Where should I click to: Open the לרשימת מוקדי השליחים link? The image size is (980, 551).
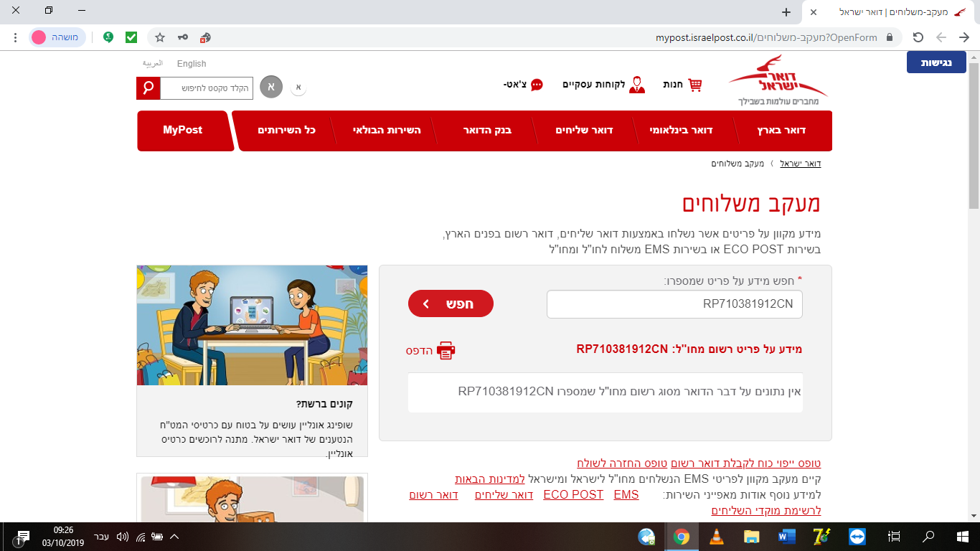click(766, 511)
